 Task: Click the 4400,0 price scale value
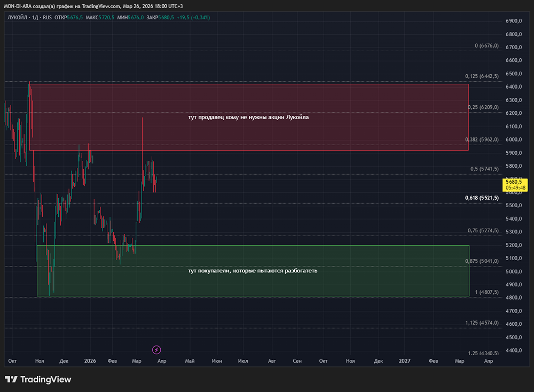click(x=514, y=350)
